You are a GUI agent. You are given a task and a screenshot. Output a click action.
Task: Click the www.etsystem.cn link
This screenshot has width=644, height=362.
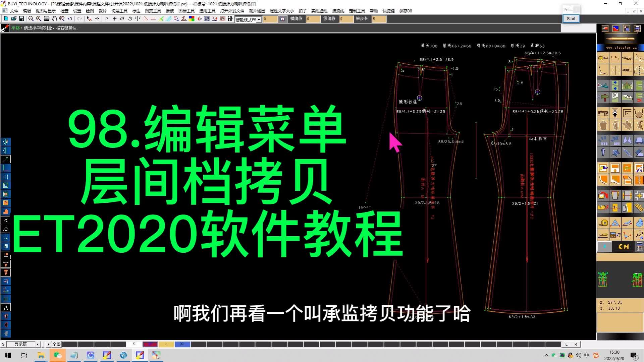pyautogui.click(x=621, y=48)
